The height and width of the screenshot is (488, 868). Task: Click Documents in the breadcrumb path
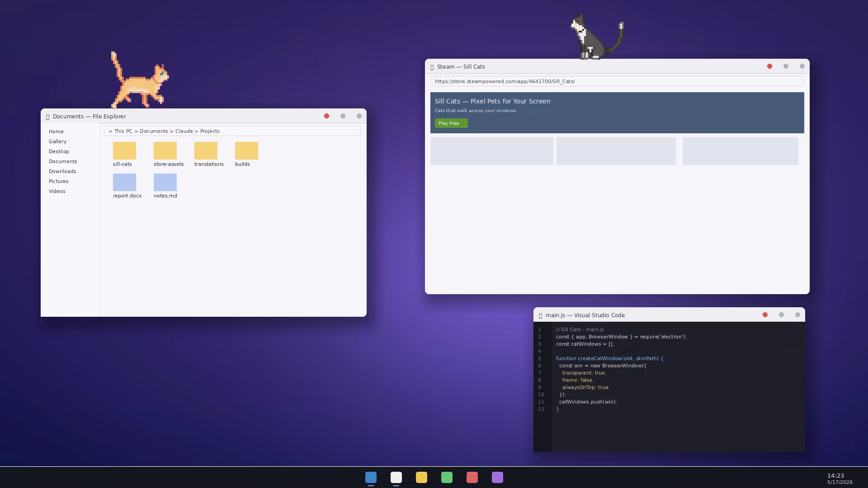click(154, 131)
